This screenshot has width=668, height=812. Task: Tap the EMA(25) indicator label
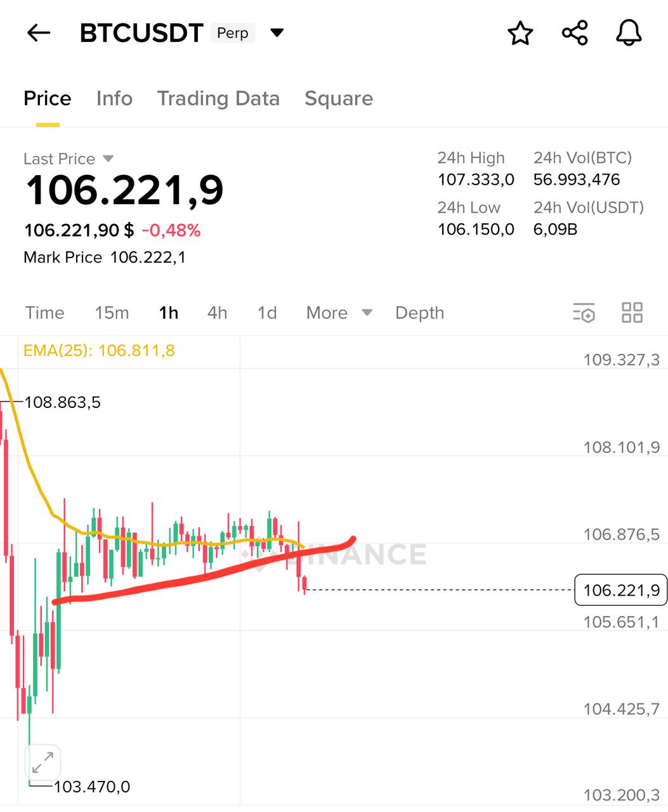[99, 351]
